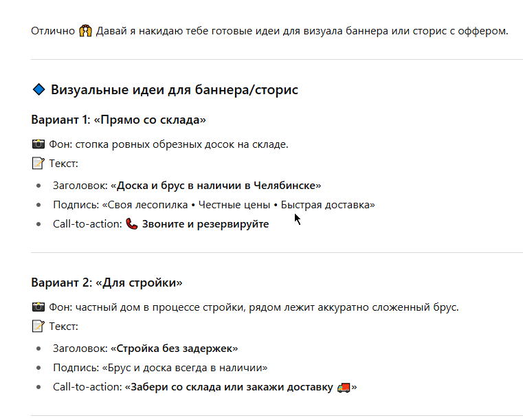This screenshot has height=420, width=523.
Task: Click the delivery truck emoji
Action: tap(344, 387)
